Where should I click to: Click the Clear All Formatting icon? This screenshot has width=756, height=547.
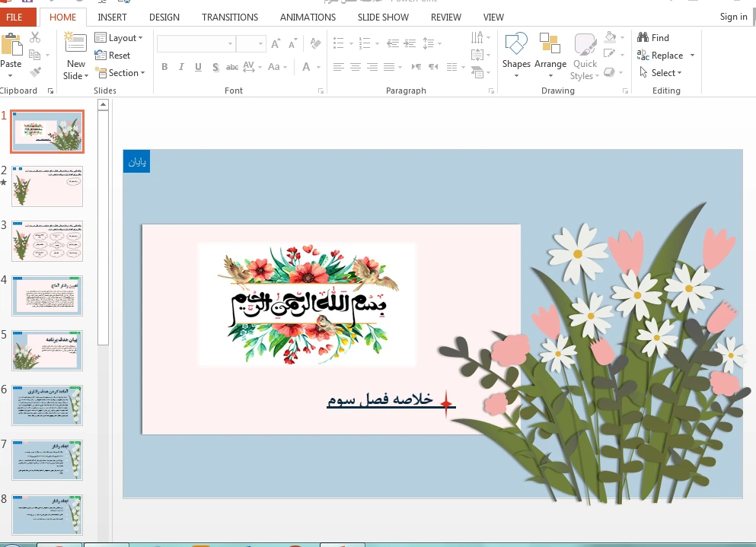pos(316,43)
